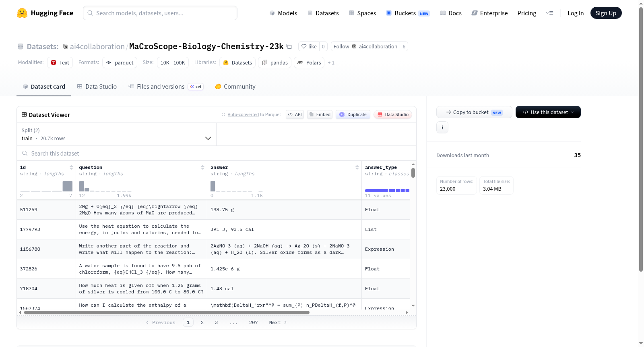
Task: Click the Copy to bucket button
Action: 474,112
